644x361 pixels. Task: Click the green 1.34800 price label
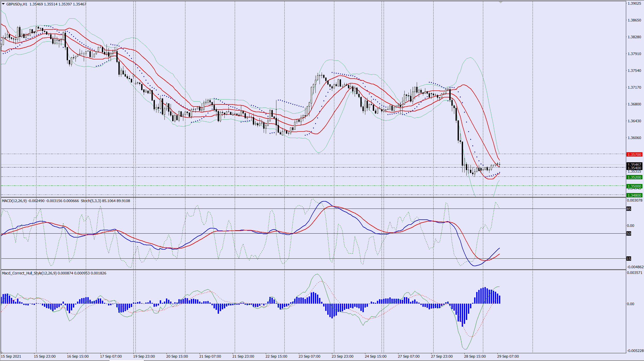(x=634, y=195)
